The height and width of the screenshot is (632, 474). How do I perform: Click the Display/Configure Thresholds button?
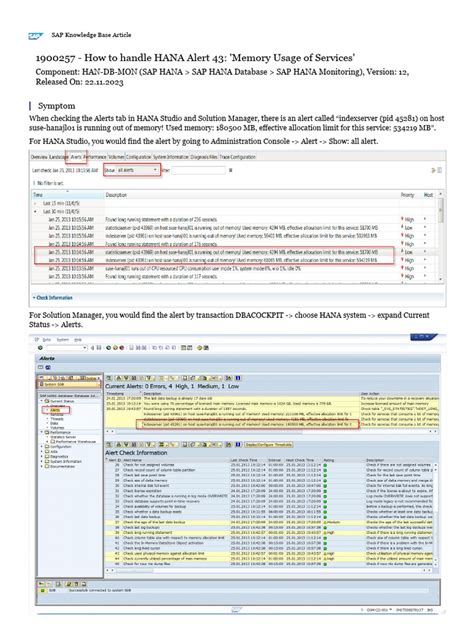pyautogui.click(x=268, y=445)
